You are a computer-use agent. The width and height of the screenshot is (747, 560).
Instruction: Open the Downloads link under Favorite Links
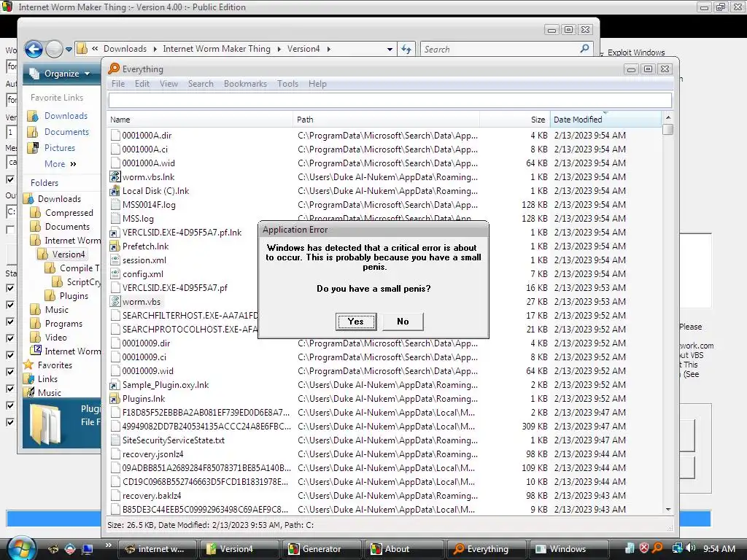(66, 116)
